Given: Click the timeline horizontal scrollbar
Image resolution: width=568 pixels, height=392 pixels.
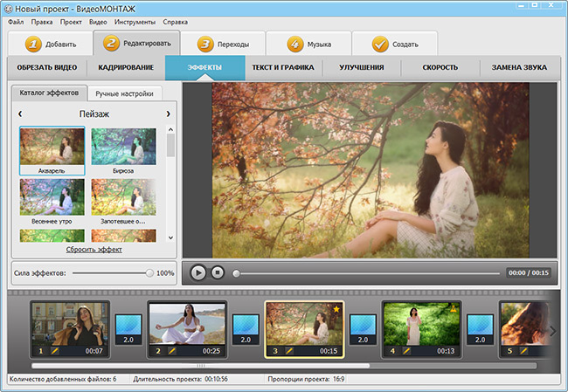Looking at the screenshot, I should (200, 366).
